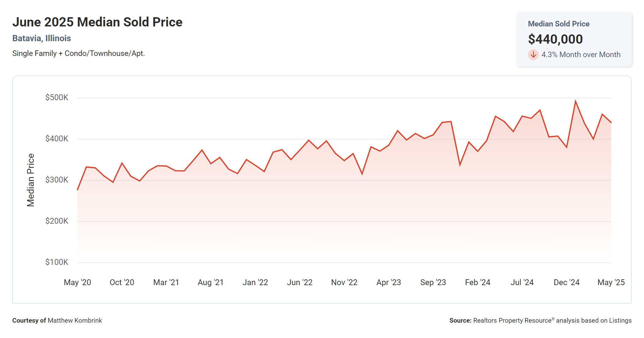Click the Dec '24 x-axis label
Screen dimensions: 644x338
[566, 282]
